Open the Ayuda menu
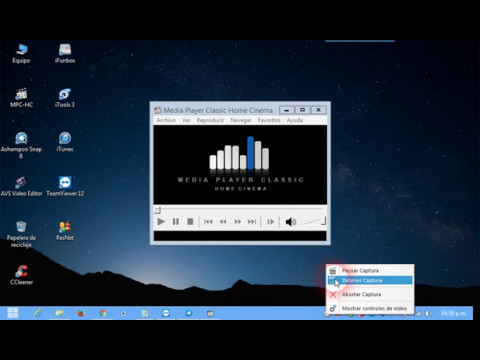The image size is (480, 360). [295, 120]
